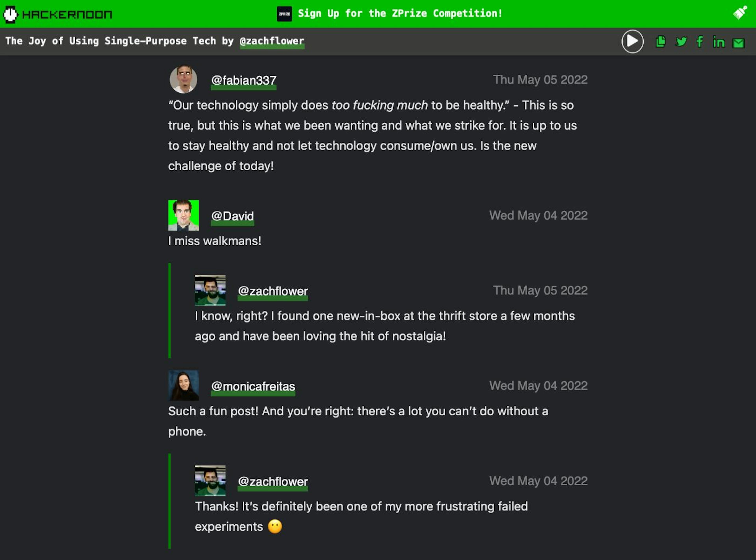The image size is (756, 560).
Task: Visit the @fabian337 profile link
Action: [x=244, y=80]
